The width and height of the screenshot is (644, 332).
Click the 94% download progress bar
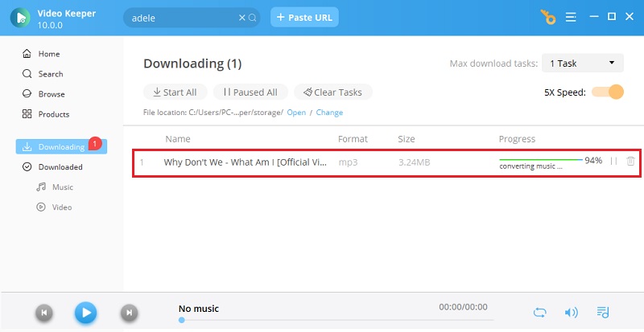[541, 159]
